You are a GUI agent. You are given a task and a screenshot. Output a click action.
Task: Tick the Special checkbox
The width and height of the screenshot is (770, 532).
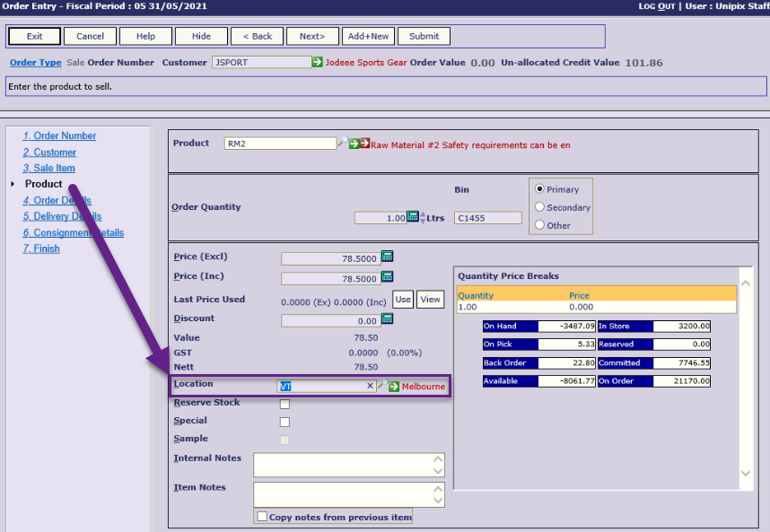284,422
